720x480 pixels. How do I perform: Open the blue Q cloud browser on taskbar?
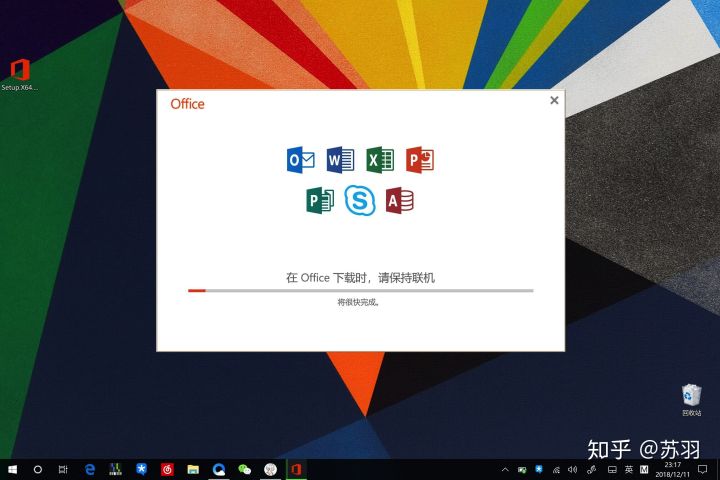click(x=219, y=469)
